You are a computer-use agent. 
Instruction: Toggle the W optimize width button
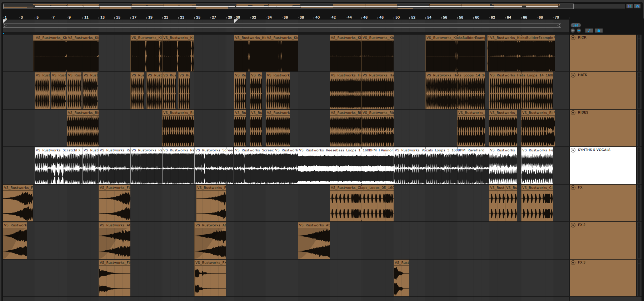[637, 6]
